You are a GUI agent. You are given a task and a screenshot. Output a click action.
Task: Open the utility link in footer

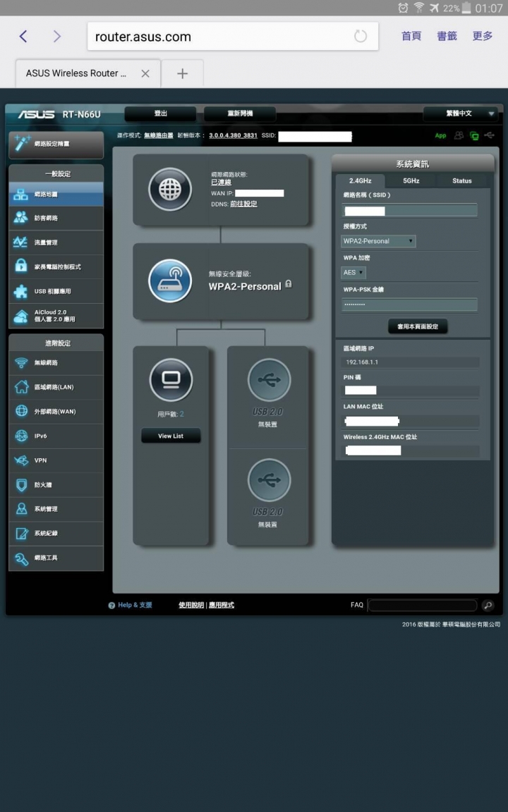[222, 605]
